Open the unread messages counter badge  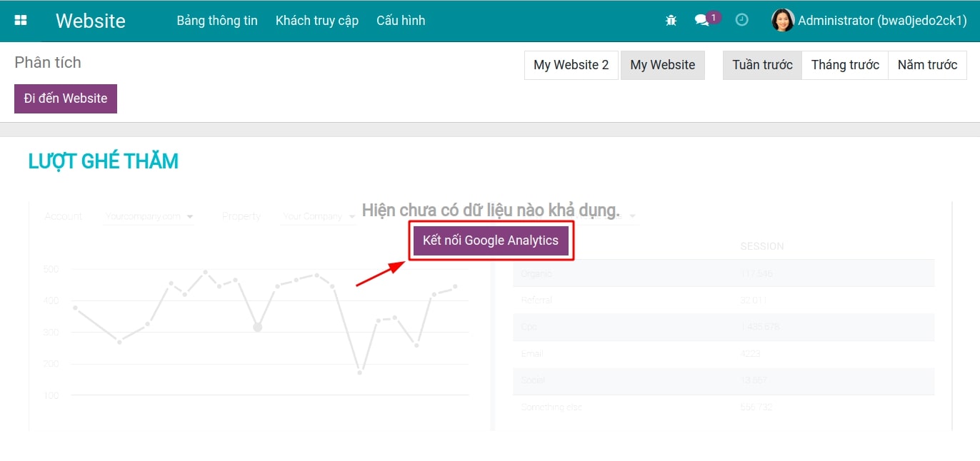click(712, 14)
